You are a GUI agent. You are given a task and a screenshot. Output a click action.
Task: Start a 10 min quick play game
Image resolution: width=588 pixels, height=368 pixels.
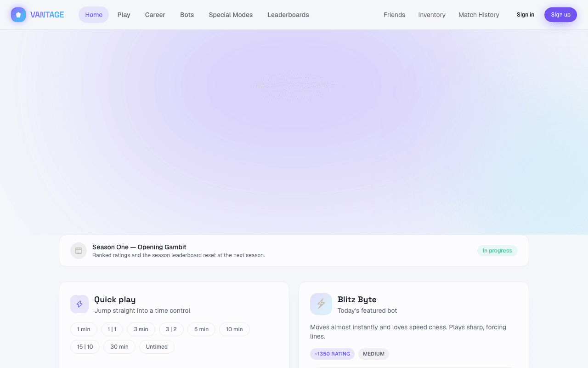coord(234,329)
